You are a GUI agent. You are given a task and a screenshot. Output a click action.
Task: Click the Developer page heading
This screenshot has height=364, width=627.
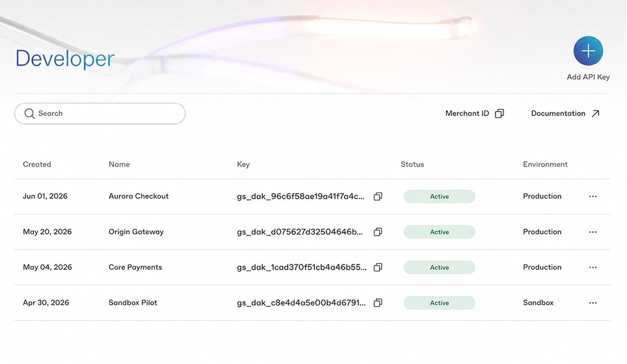coord(65,58)
